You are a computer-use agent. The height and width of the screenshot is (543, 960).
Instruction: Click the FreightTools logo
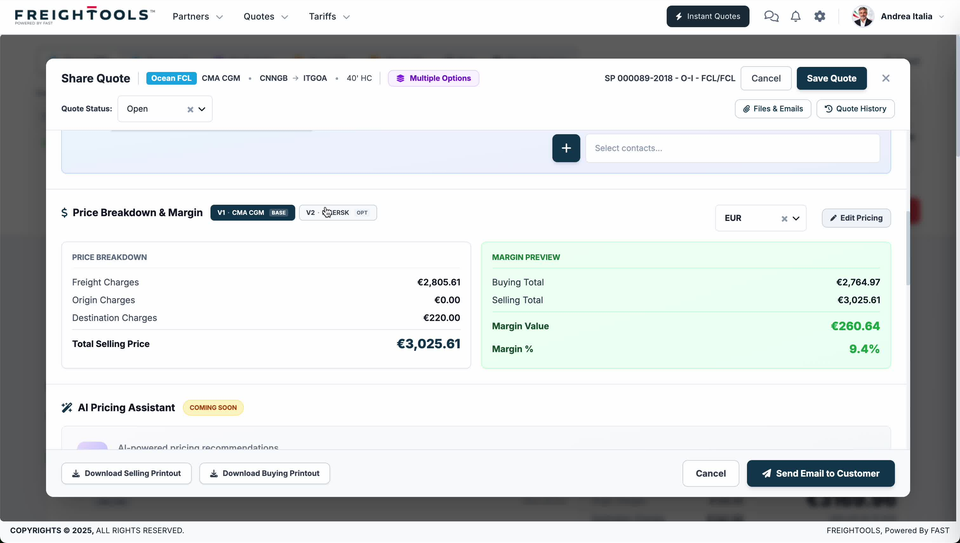[84, 16]
